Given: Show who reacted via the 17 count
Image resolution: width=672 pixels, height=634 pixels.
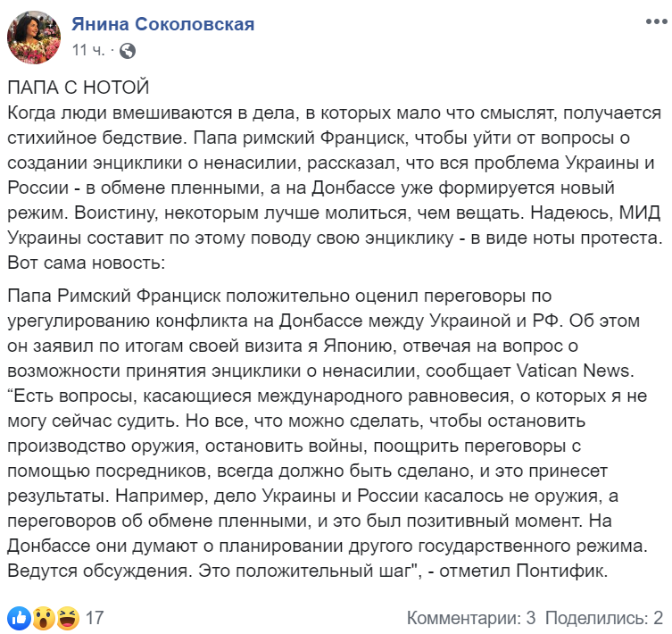Looking at the screenshot, I should click(x=95, y=616).
